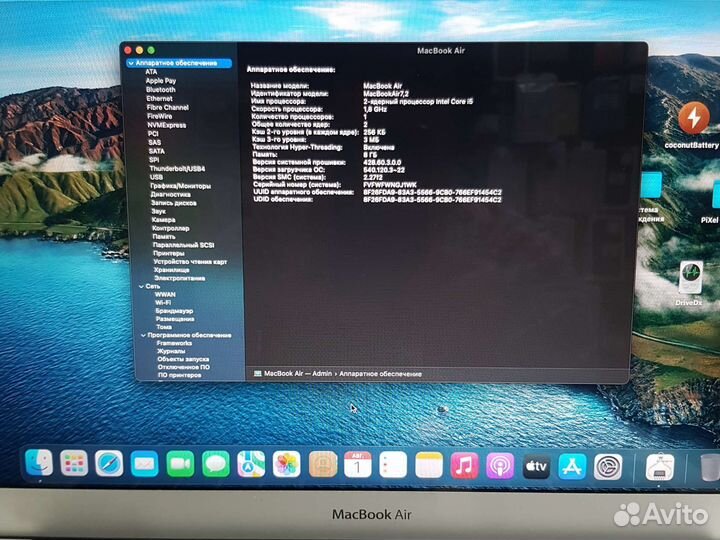
Task: Select Хранилище in the sidebar
Action: pos(172,270)
